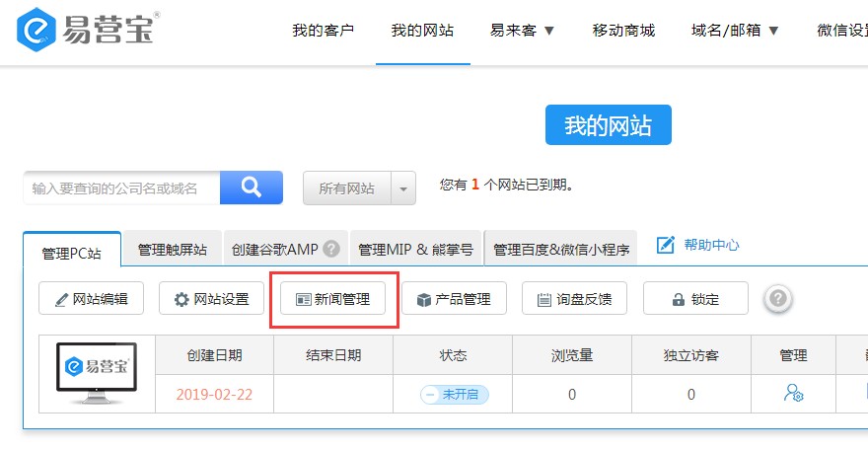Screen dimensions: 868x451
Task: Open the 新闻管理 button
Action: [333, 299]
